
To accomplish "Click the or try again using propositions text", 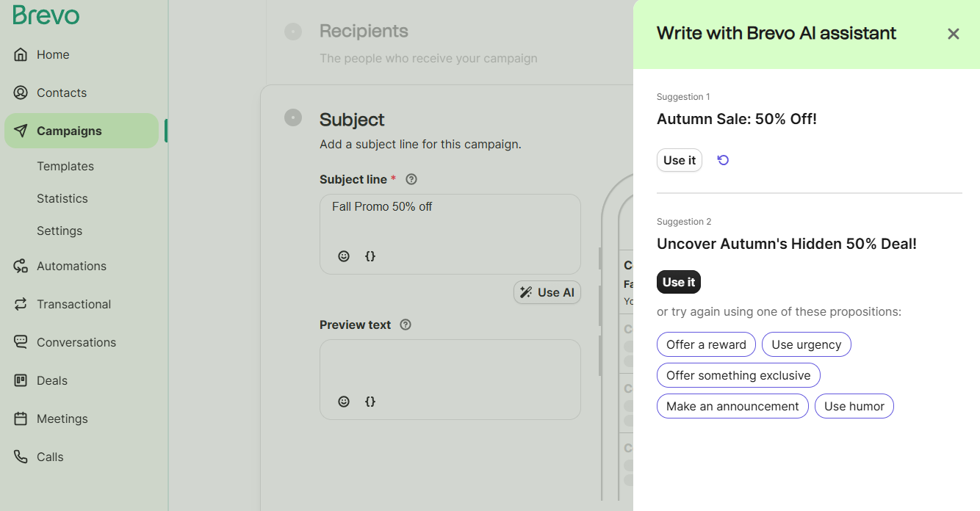I will click(x=779, y=312).
